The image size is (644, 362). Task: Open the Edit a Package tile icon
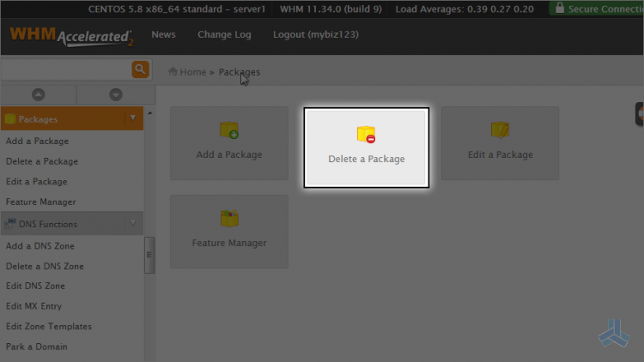point(500,130)
